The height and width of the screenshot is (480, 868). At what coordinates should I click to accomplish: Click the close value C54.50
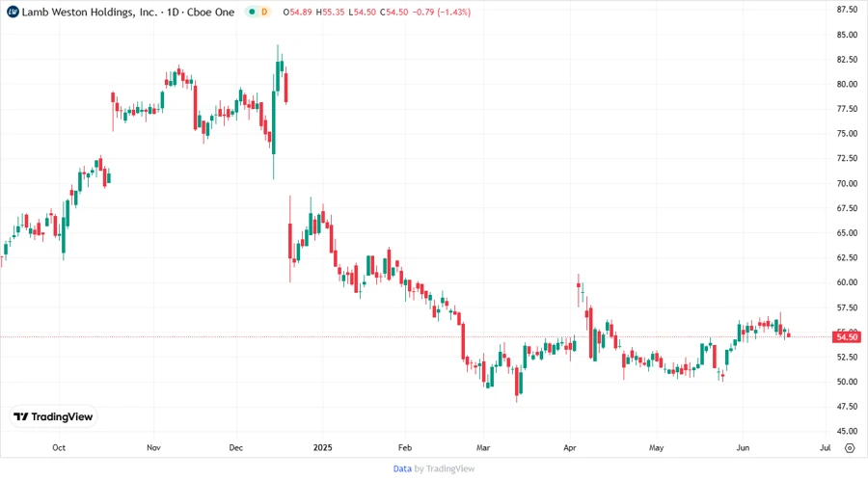394,12
